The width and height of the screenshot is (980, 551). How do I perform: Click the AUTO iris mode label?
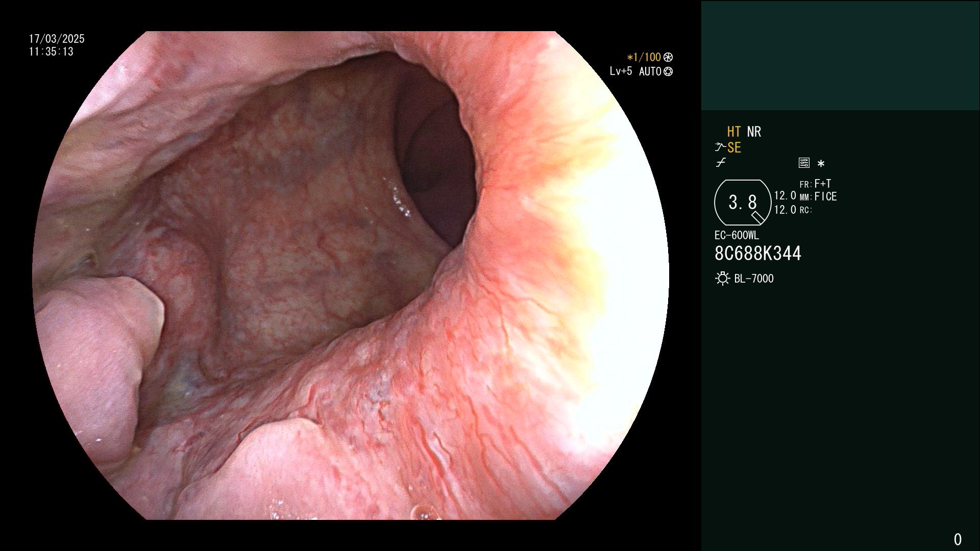(x=650, y=72)
